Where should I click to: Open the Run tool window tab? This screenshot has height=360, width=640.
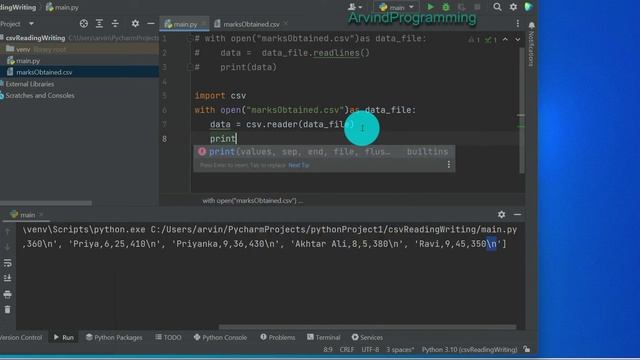pyautogui.click(x=64, y=338)
